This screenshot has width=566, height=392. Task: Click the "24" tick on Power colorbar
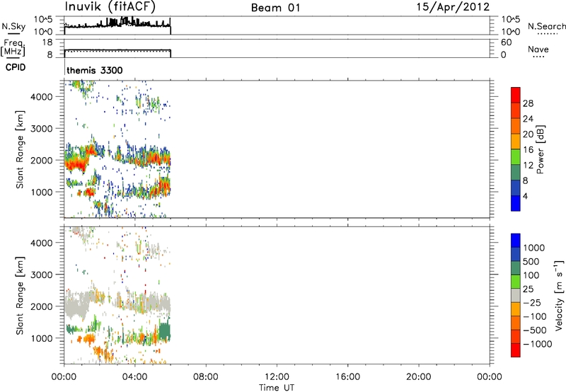[528, 119]
